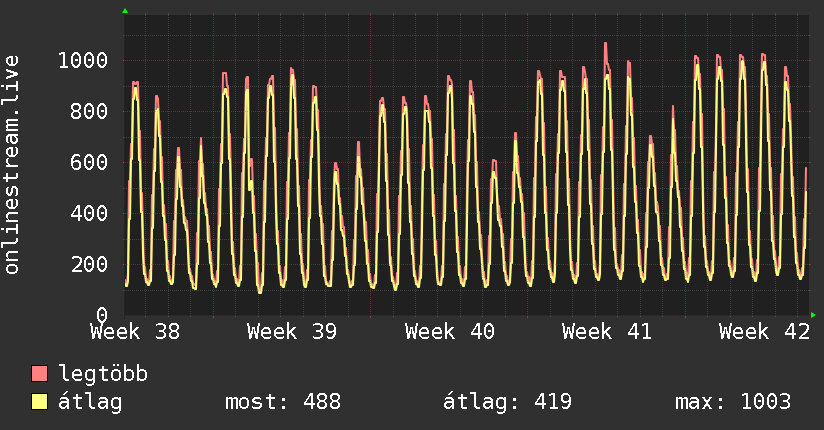This screenshot has height=430, width=824.
Task: Click the 400 y-axis tick label
Action: (x=89, y=213)
